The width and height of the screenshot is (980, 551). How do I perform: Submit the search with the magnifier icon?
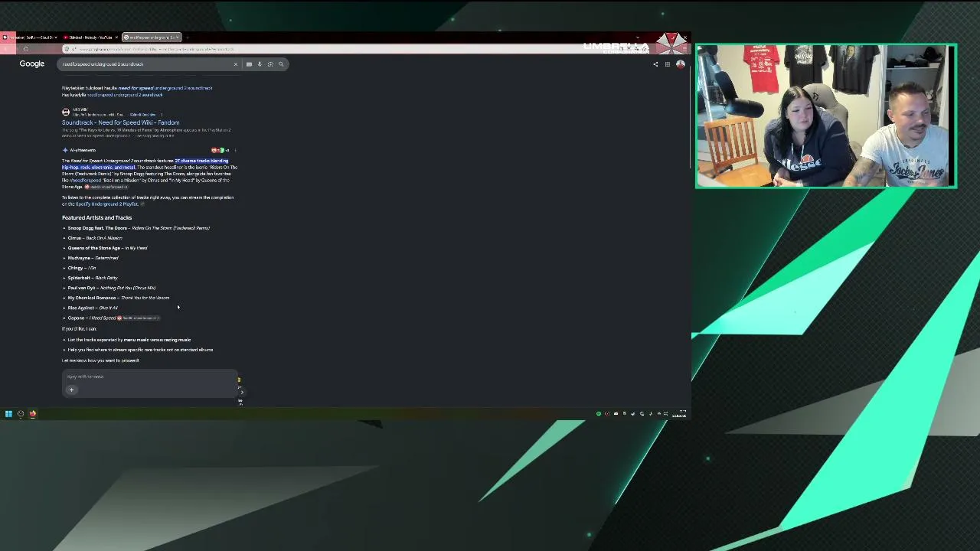click(281, 64)
